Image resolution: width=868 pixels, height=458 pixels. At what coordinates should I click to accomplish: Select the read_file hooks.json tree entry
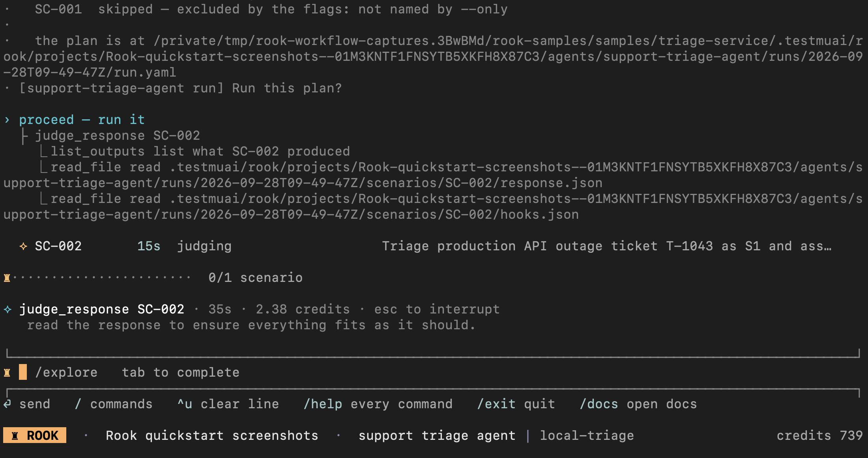tap(433, 206)
